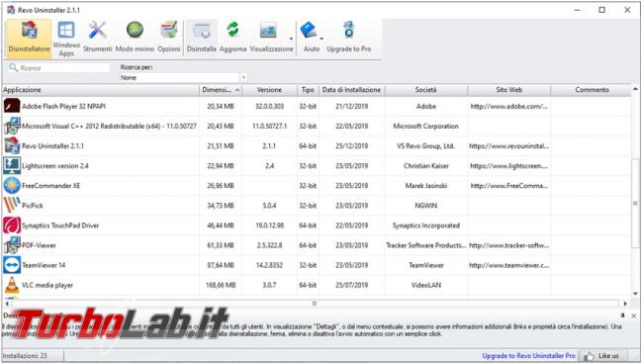Close the description panel
This screenshot has width=643, height=364.
coord(633,316)
